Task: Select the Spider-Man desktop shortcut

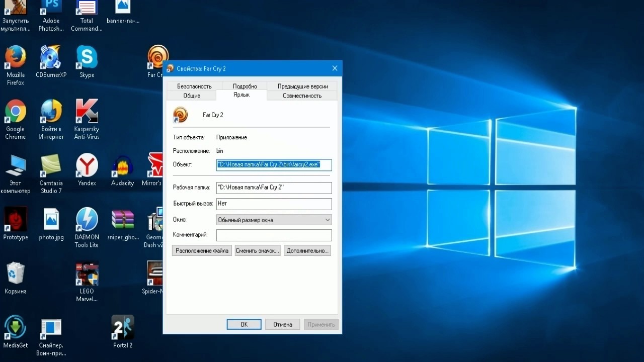Action: coord(153,278)
